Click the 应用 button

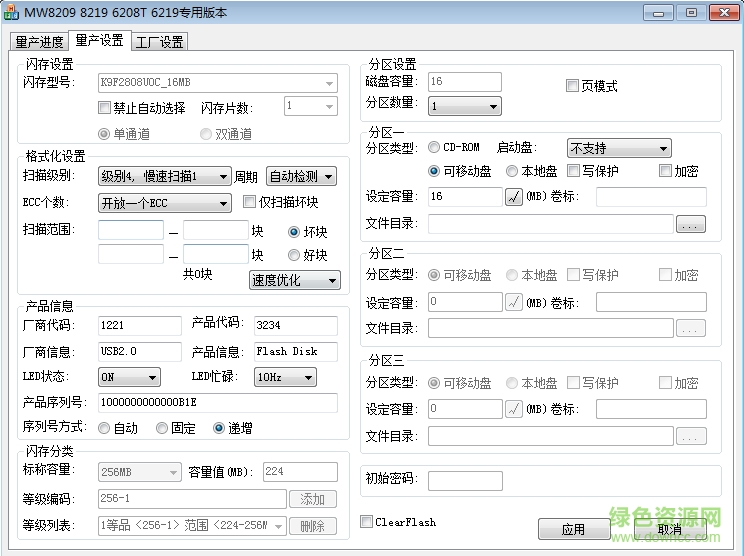574,529
